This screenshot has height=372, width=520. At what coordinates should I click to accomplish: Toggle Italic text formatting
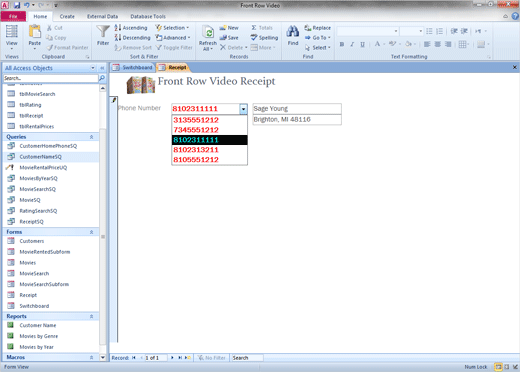click(352, 44)
